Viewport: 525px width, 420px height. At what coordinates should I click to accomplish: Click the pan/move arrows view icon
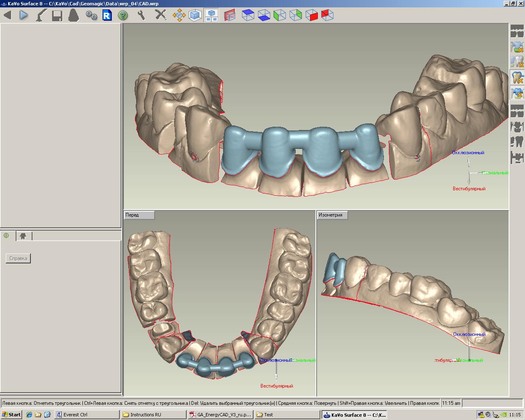pos(179,16)
